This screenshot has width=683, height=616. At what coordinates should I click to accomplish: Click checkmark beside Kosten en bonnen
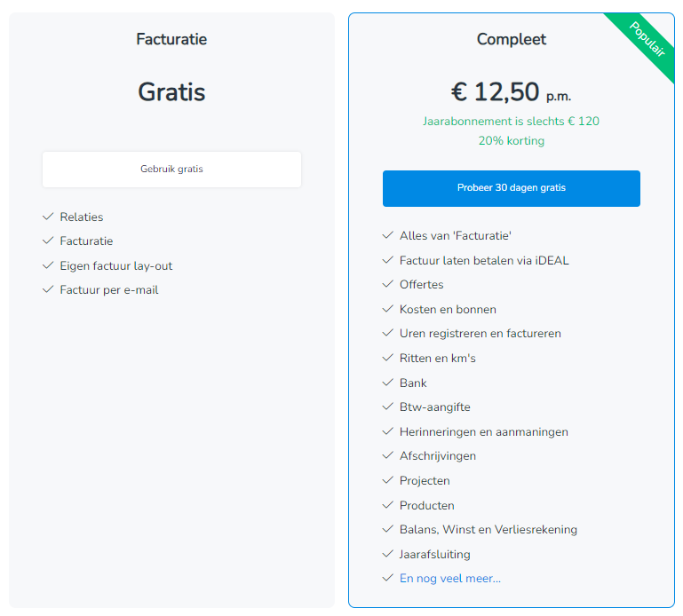(387, 310)
